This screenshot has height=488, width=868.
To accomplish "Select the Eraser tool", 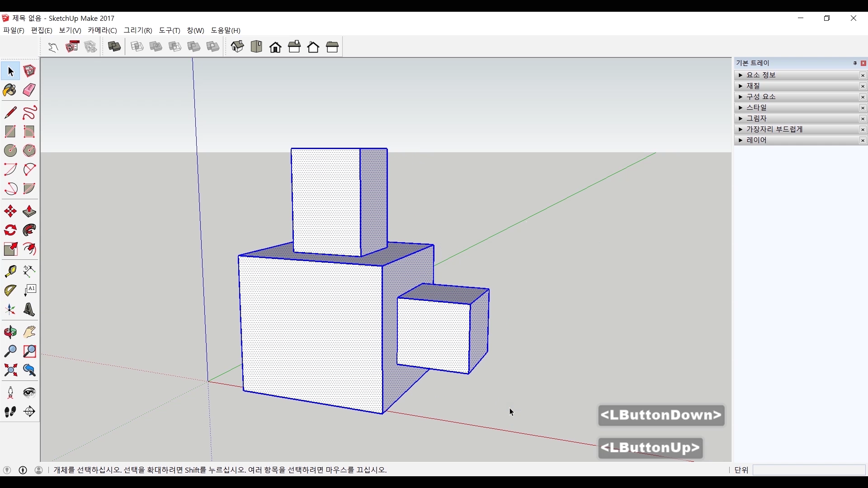I will 29,90.
